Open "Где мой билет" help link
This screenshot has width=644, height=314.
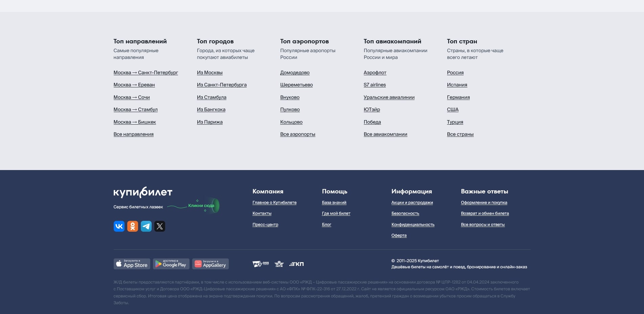coord(336,213)
